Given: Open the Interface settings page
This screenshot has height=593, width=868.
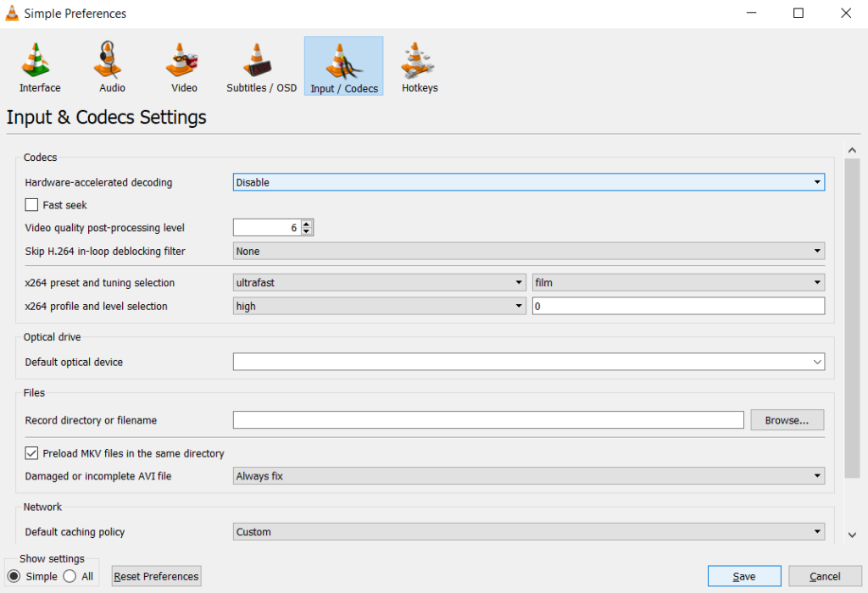Looking at the screenshot, I should click(39, 65).
